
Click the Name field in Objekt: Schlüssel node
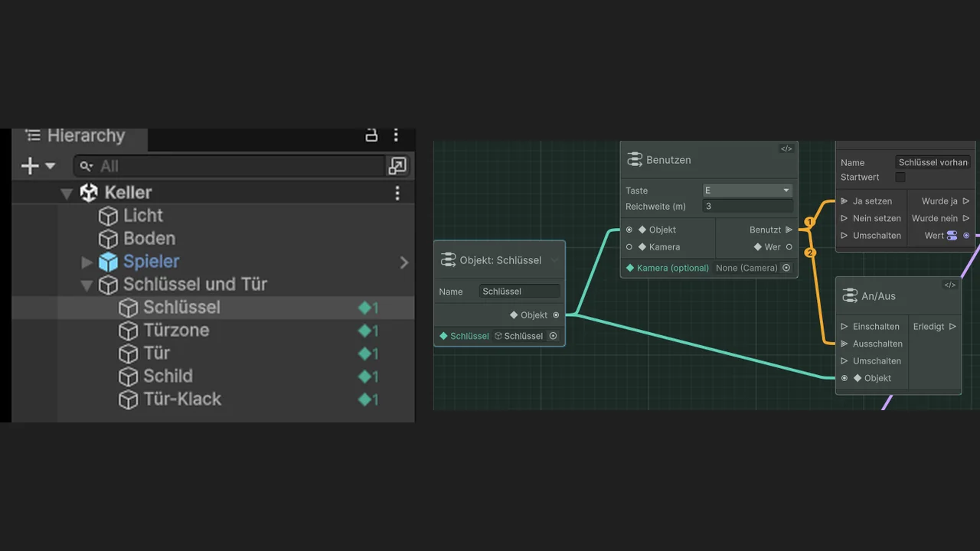[x=520, y=292]
